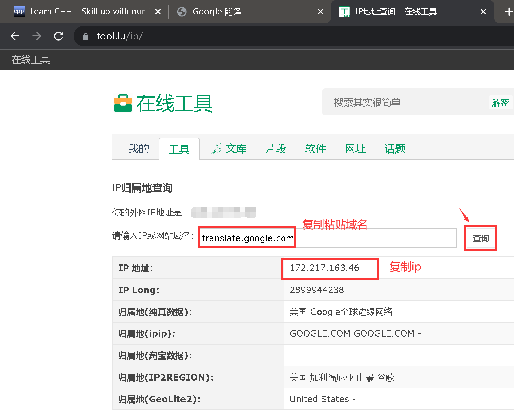Close the Google 翻译 tab
514x420 pixels.
[x=321, y=12]
